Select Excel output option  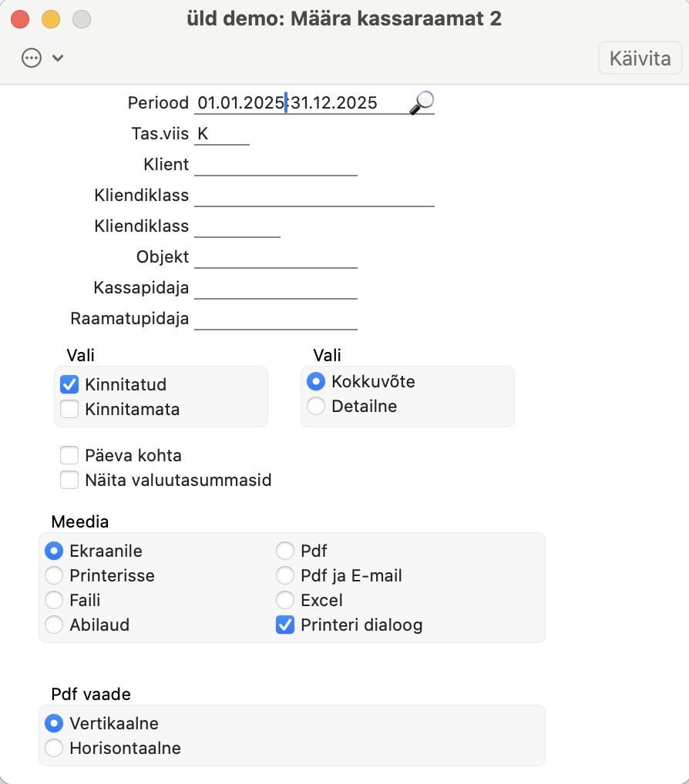[x=284, y=600]
